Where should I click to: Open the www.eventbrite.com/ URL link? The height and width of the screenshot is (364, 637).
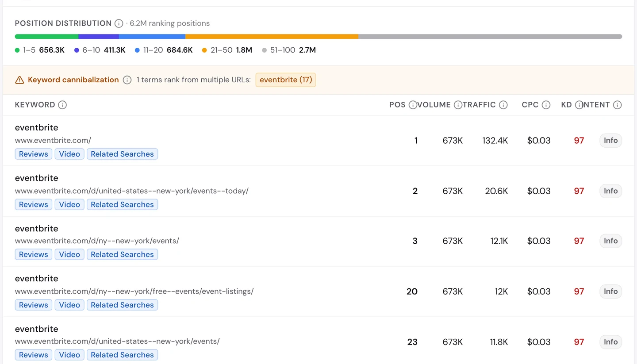pos(53,141)
